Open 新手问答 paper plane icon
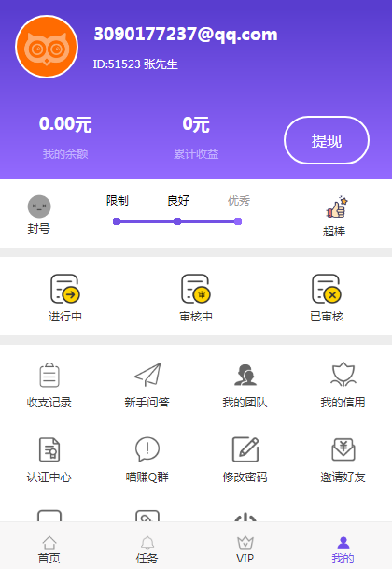Viewport: 392px width, 569px height. pos(147,375)
